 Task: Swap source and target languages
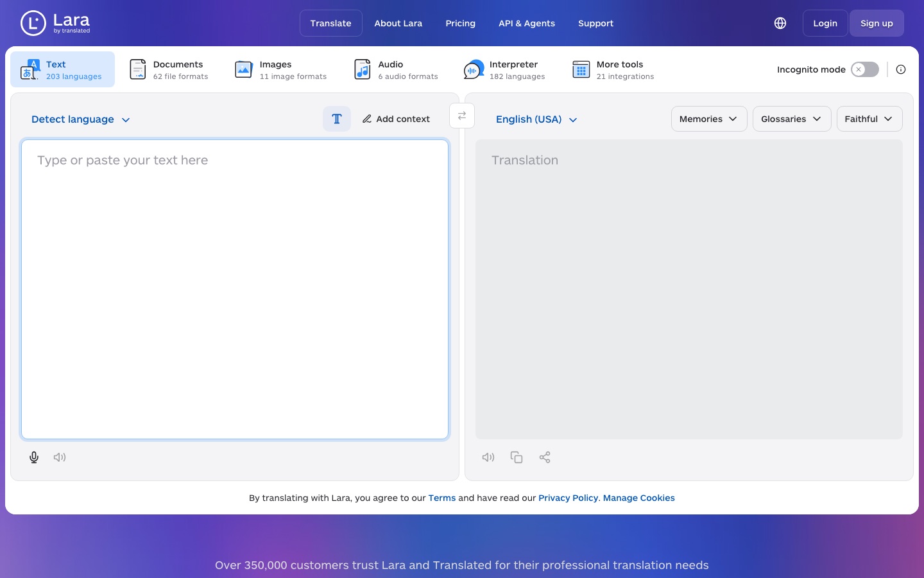462,116
